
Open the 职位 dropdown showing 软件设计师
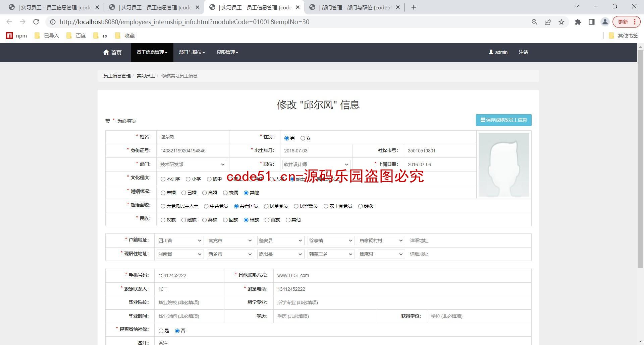click(316, 164)
